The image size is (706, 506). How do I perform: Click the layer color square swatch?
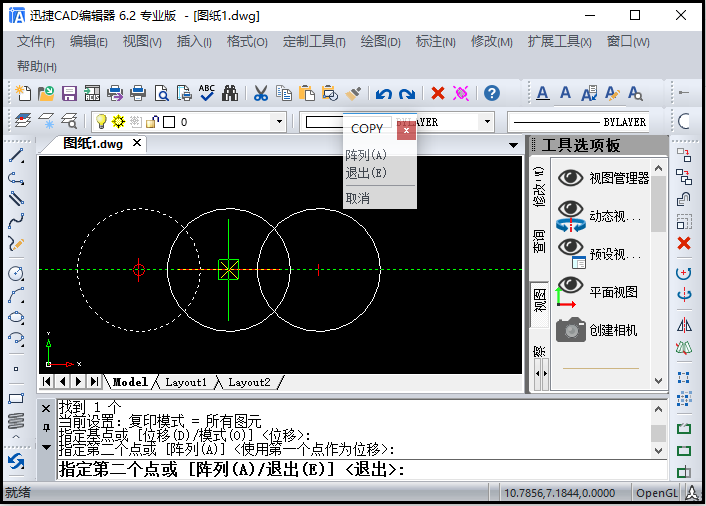[169, 122]
